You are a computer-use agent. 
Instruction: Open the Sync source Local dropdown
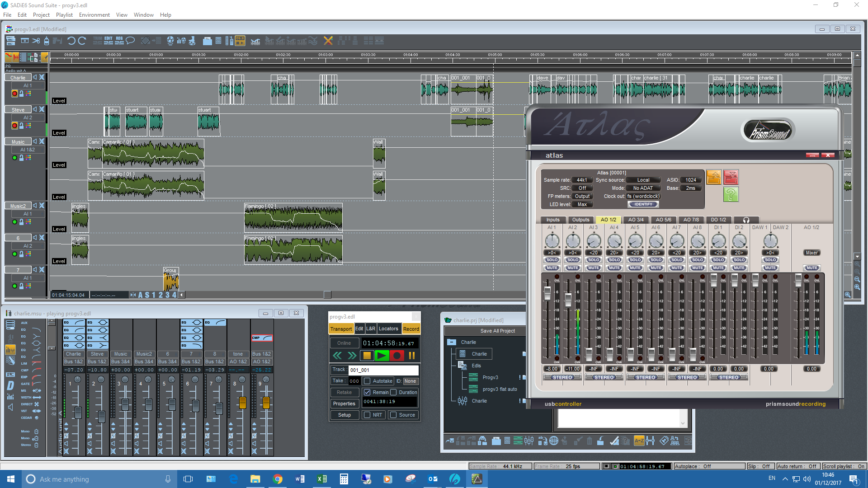(643, 180)
